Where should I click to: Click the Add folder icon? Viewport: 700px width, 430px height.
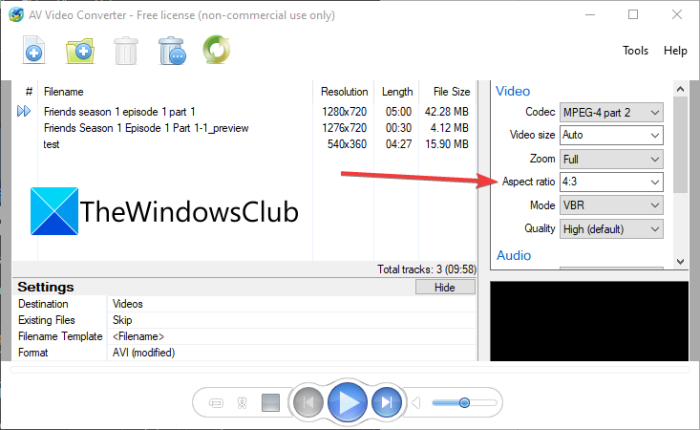80,50
